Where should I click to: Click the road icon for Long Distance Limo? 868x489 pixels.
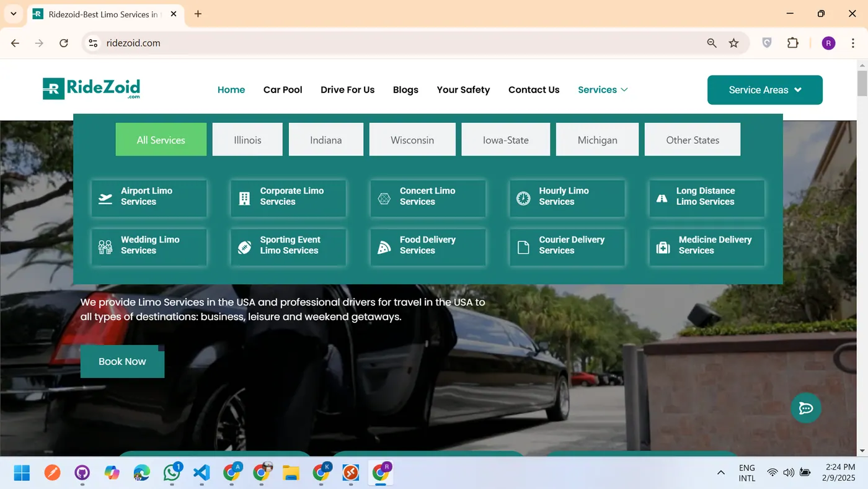(662, 199)
